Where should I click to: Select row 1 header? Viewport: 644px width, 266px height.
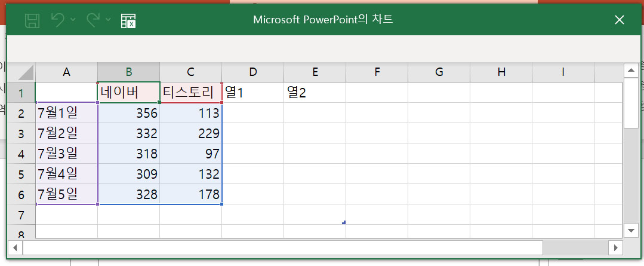click(x=21, y=93)
